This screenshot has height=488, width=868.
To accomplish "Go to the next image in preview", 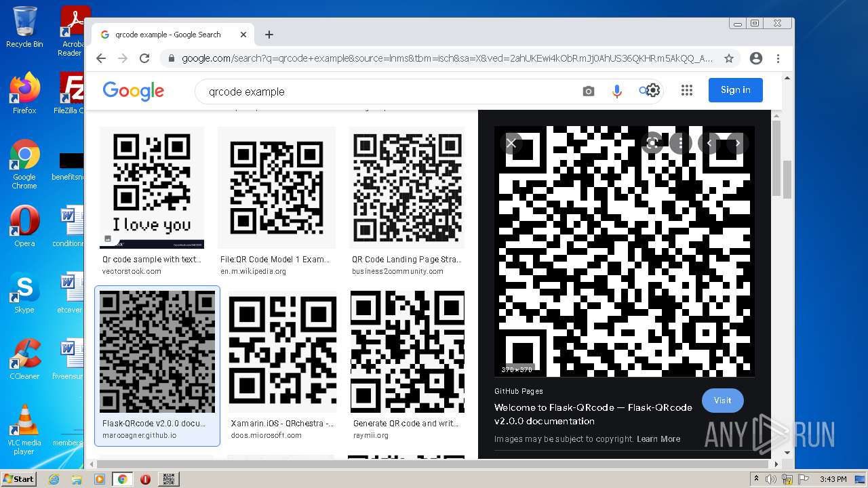I will (x=737, y=143).
